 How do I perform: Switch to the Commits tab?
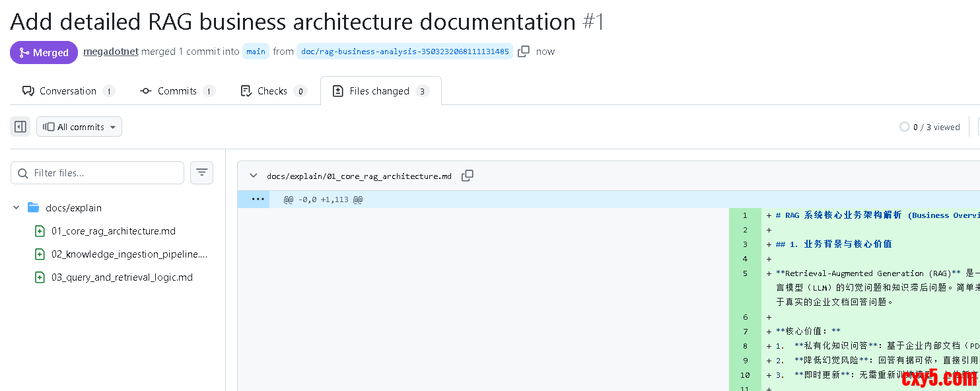click(177, 91)
